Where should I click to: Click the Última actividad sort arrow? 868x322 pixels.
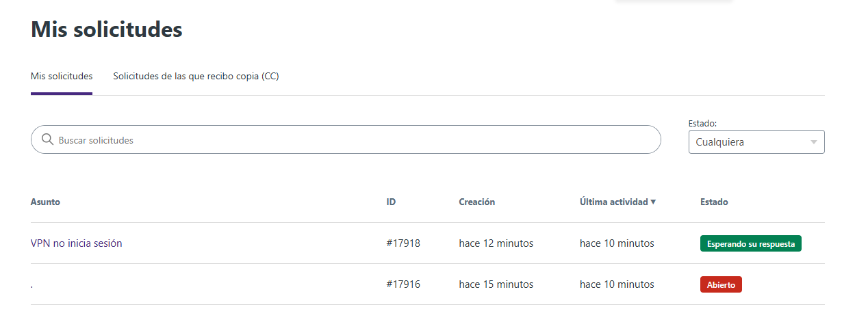pos(653,202)
